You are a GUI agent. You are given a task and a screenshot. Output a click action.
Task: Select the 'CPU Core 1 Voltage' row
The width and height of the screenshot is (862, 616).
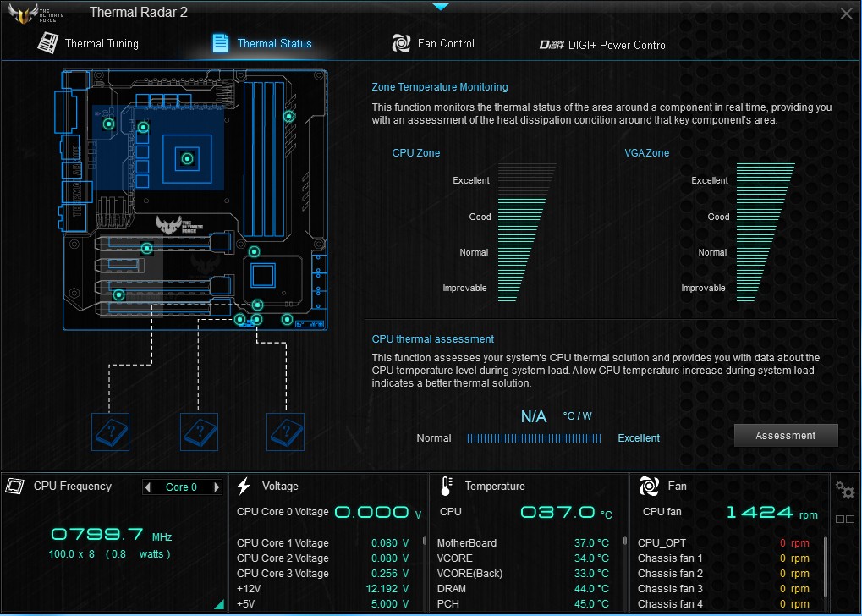(322, 543)
